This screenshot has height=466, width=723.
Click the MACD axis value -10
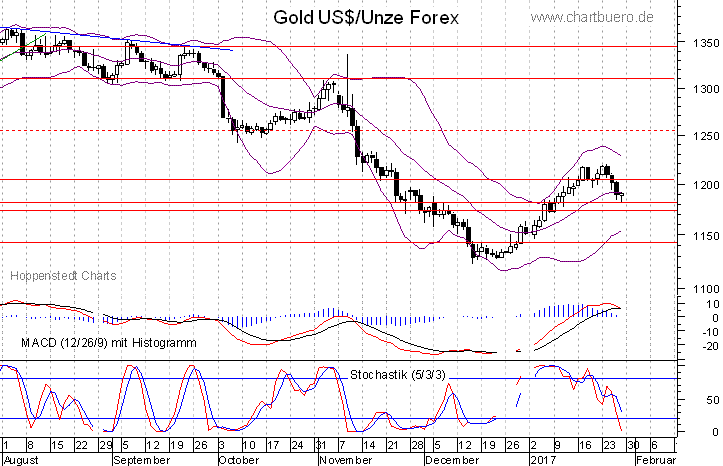coord(711,332)
